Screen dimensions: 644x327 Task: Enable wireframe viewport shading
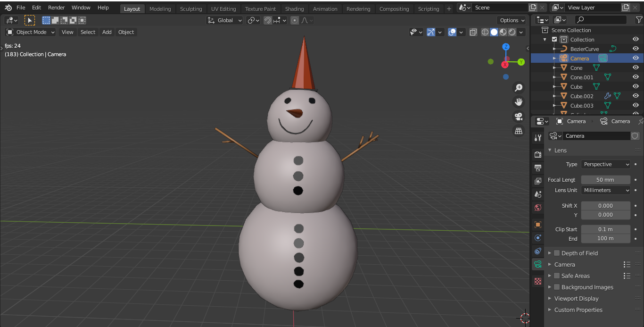click(485, 32)
